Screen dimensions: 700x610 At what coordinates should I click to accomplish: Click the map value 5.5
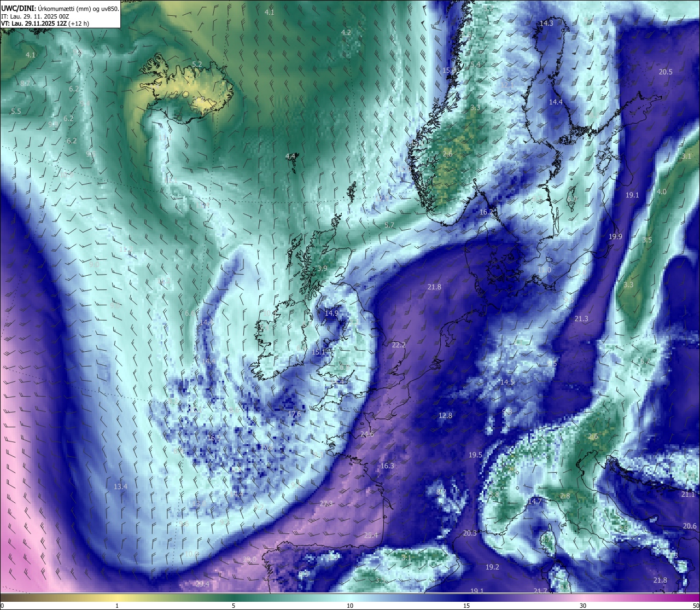16,111
